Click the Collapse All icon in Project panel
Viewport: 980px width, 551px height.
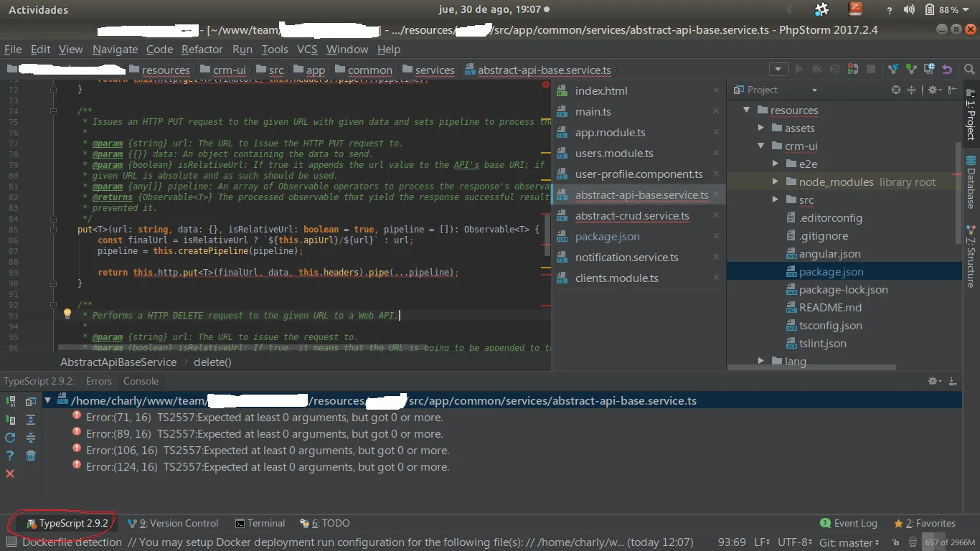coord(912,90)
